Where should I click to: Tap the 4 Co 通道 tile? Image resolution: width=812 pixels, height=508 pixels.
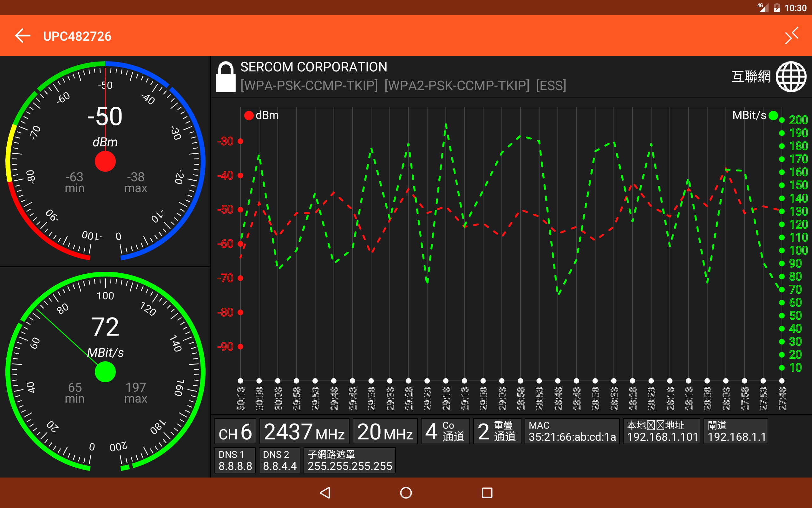[x=445, y=431]
